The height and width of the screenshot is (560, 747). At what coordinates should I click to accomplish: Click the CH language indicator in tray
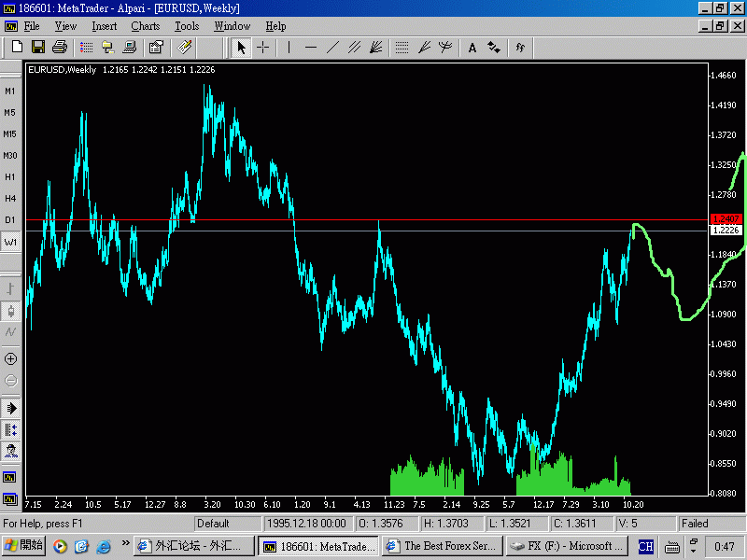[x=645, y=546]
